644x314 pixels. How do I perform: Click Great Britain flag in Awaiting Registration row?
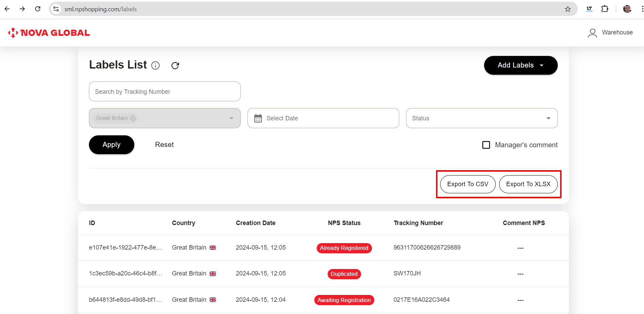(x=213, y=300)
